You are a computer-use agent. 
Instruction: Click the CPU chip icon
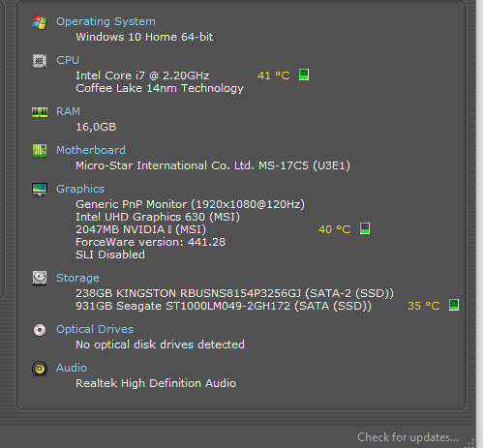click(x=40, y=61)
